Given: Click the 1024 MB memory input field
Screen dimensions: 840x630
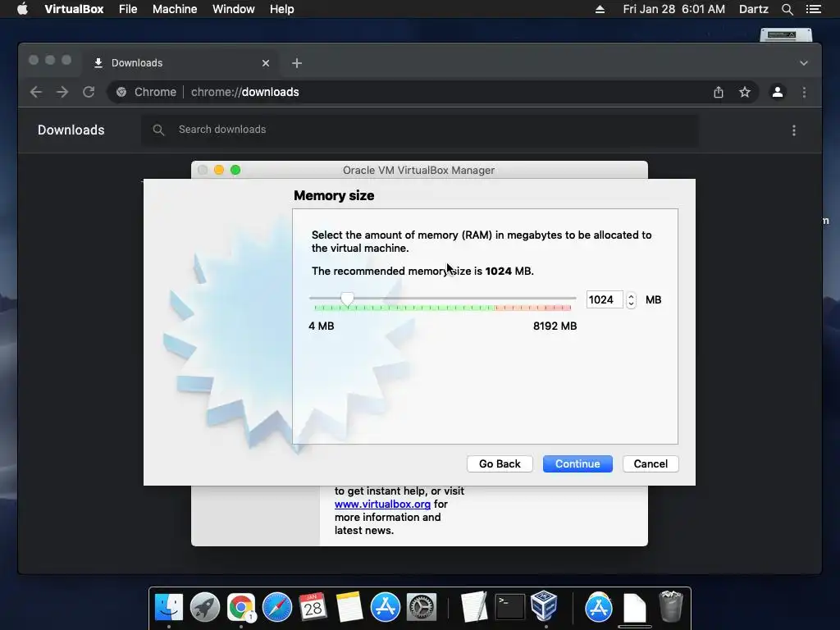Looking at the screenshot, I should click(605, 300).
